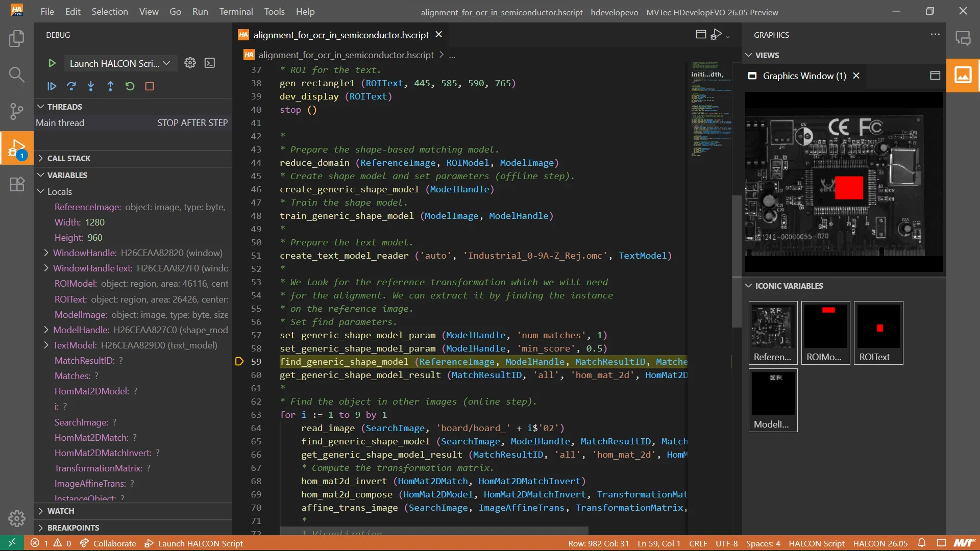Open the Graphics panel icon in right sidebar
Screen dimensions: 980x551
click(x=963, y=76)
